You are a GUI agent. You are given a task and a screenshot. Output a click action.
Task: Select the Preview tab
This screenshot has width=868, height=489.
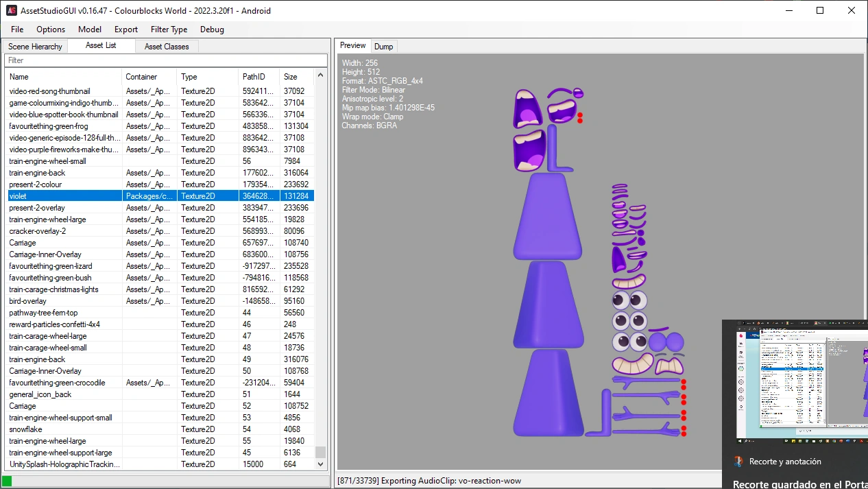352,45
